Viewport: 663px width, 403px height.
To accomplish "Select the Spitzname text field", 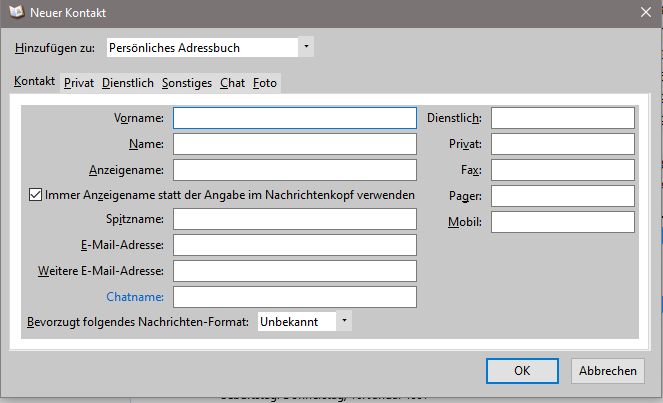I will (294, 219).
